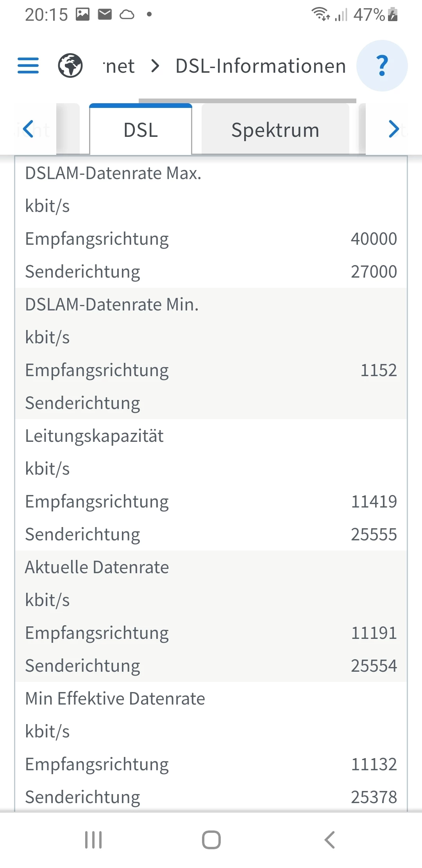The height and width of the screenshot is (868, 422).
Task: Open the hamburger navigation menu
Action: coord(28,65)
